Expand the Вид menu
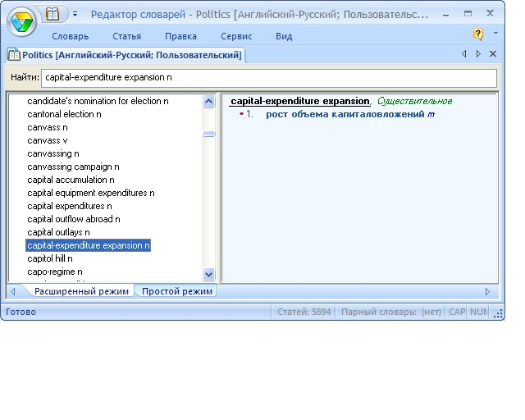525x420 pixels. 284,36
